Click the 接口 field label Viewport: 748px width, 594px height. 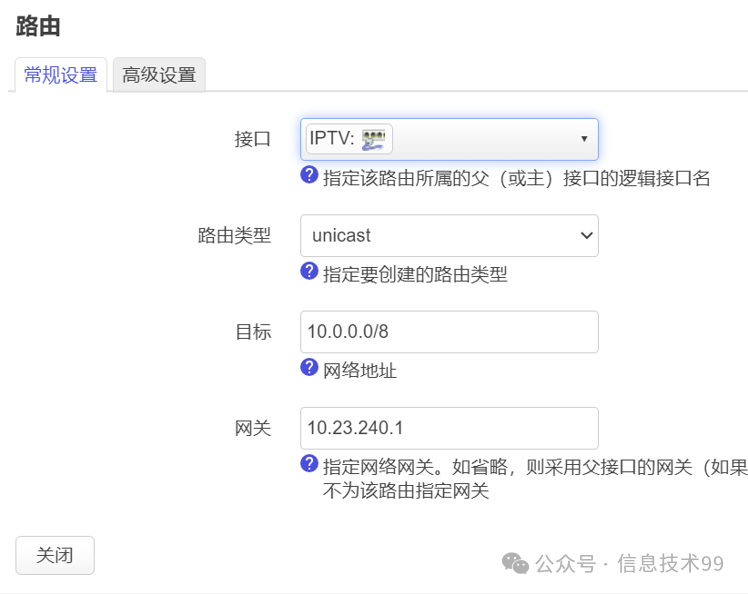pyautogui.click(x=252, y=139)
